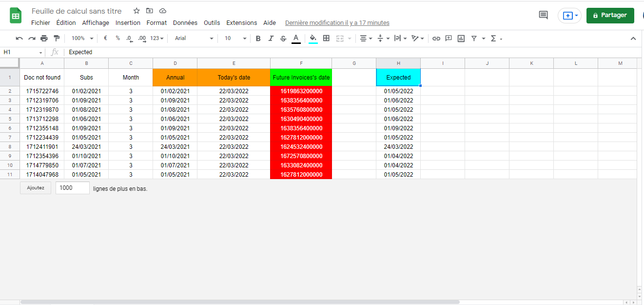Open Dernière modification history link

[x=337, y=23]
